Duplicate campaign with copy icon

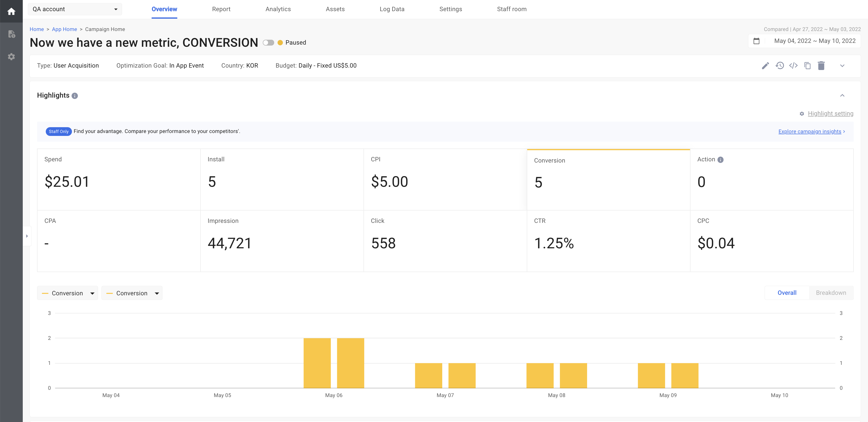(807, 66)
